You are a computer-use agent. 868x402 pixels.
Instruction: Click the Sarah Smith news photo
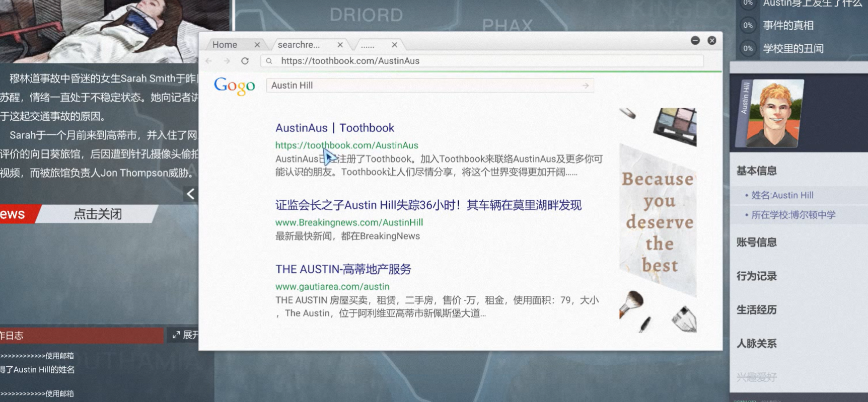coord(114,31)
